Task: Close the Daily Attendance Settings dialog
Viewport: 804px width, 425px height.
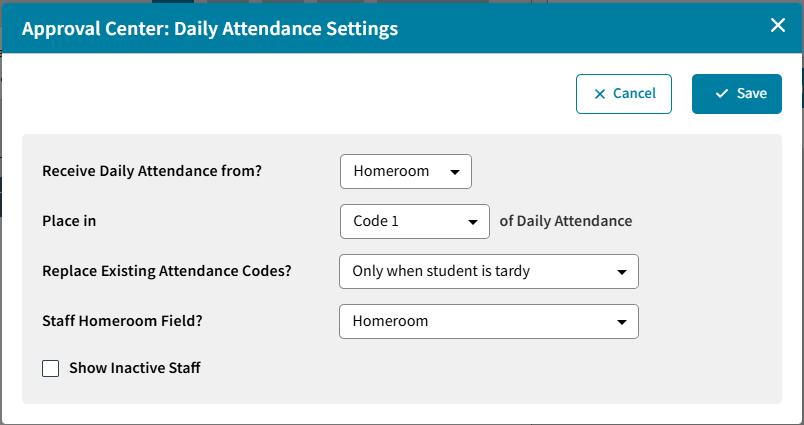Action: click(778, 26)
